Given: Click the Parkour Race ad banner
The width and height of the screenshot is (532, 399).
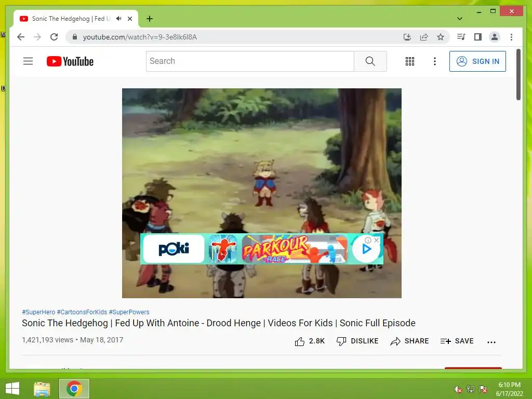Looking at the screenshot, I should point(294,249).
